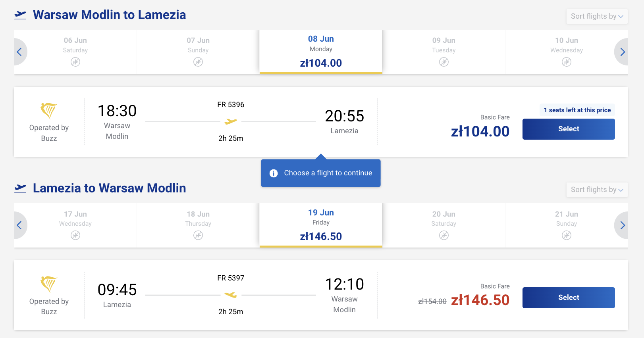644x338 pixels.
Task: Click the no-flight icon under 06 Jun
Action: point(75,62)
